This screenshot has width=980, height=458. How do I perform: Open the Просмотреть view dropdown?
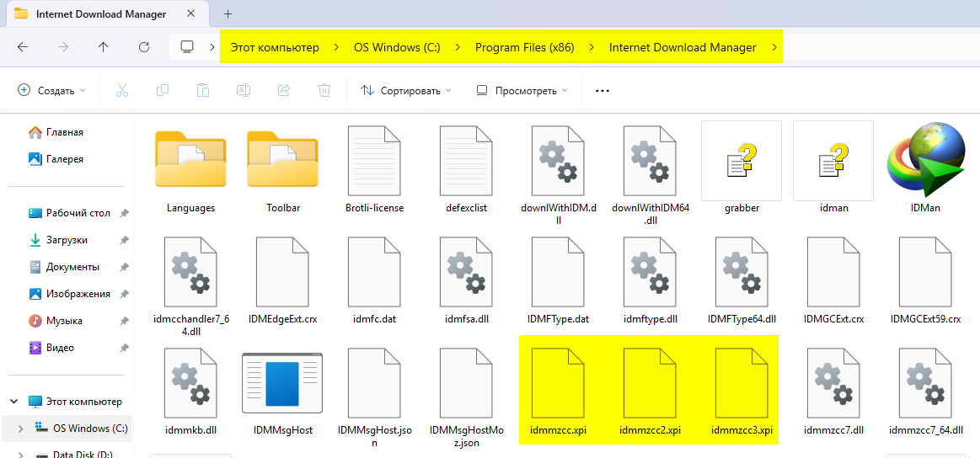click(521, 90)
